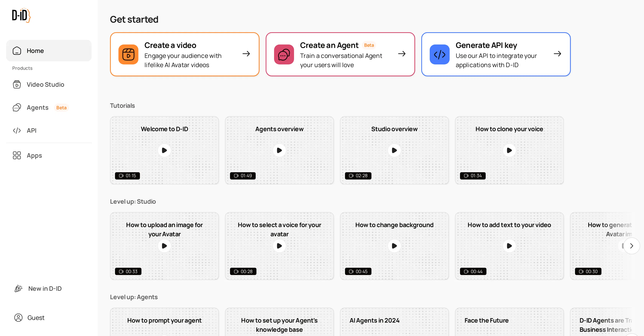Play the Welcome to D-ID tutorial
644x336 pixels.
pyautogui.click(x=164, y=150)
